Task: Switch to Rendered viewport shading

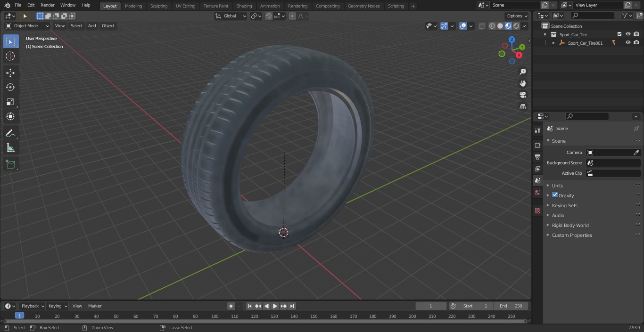Action: (x=516, y=26)
